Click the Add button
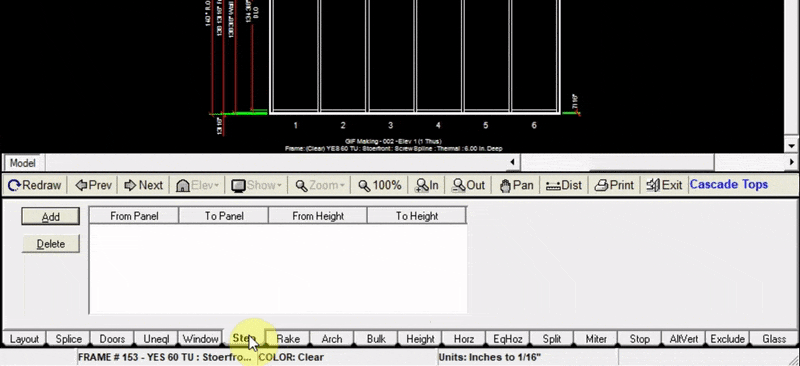The height and width of the screenshot is (366, 800). coord(51,216)
